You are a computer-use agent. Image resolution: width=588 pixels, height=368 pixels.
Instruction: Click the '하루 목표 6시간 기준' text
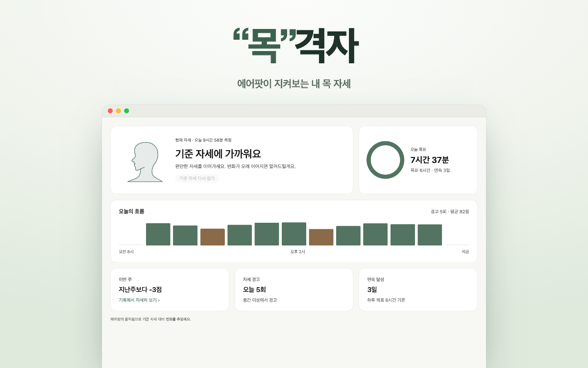[386, 300]
